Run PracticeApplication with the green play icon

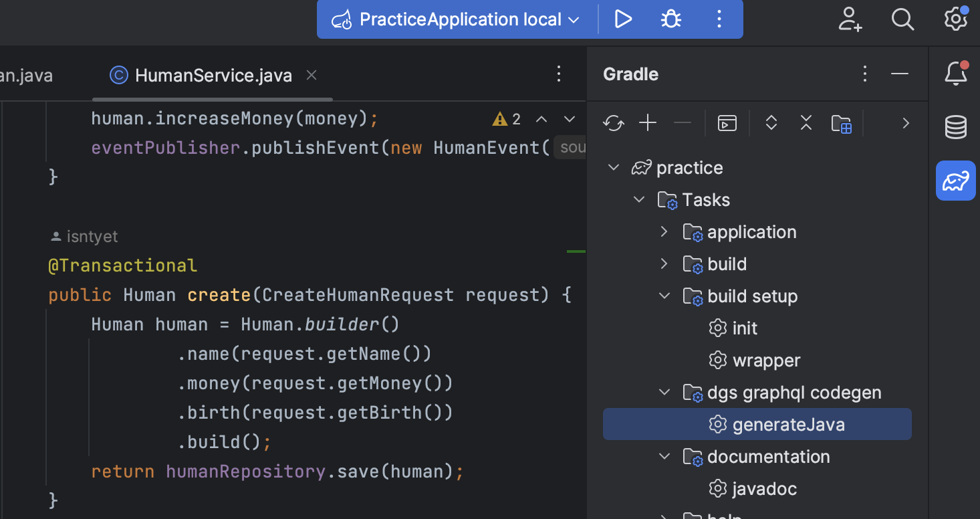623,19
